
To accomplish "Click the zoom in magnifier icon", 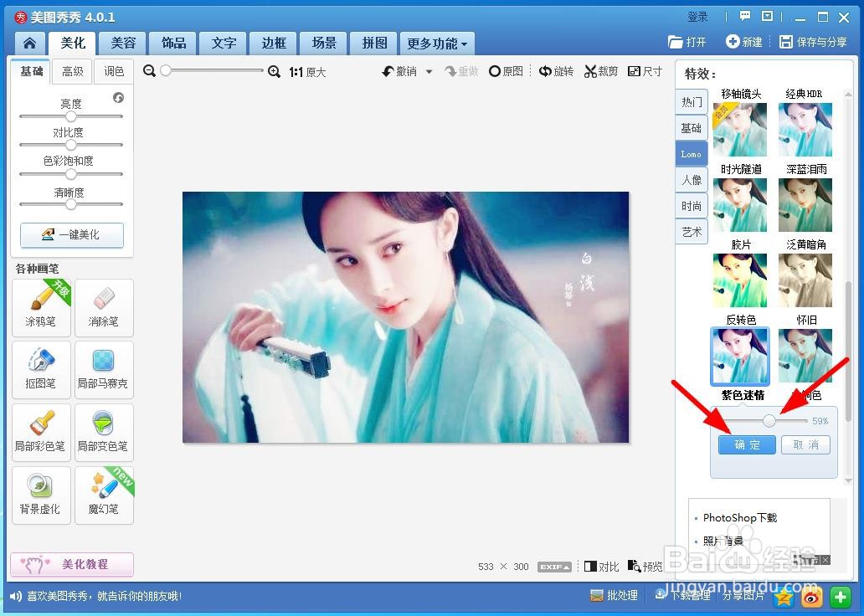I will point(274,72).
